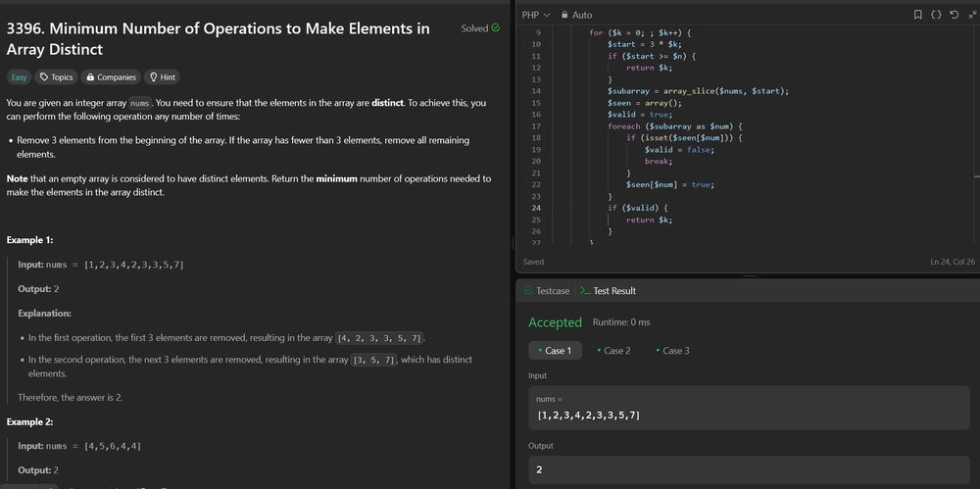The image size is (980, 489).
Task: Click the Accepted result heading
Action: coord(555,322)
